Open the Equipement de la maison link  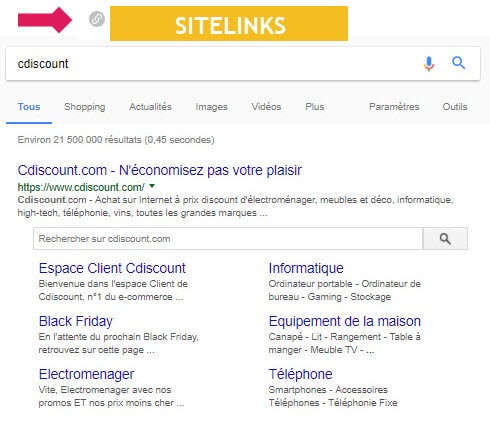point(345,321)
